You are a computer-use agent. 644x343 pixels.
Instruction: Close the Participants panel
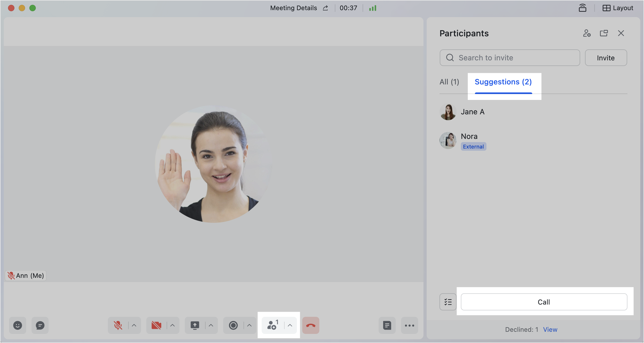tap(621, 33)
